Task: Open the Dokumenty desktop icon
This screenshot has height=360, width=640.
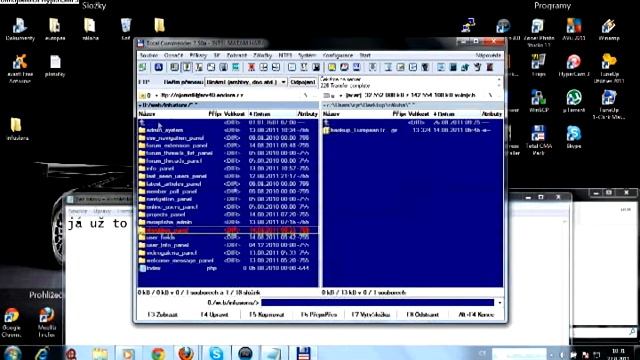Action: pos(20,29)
